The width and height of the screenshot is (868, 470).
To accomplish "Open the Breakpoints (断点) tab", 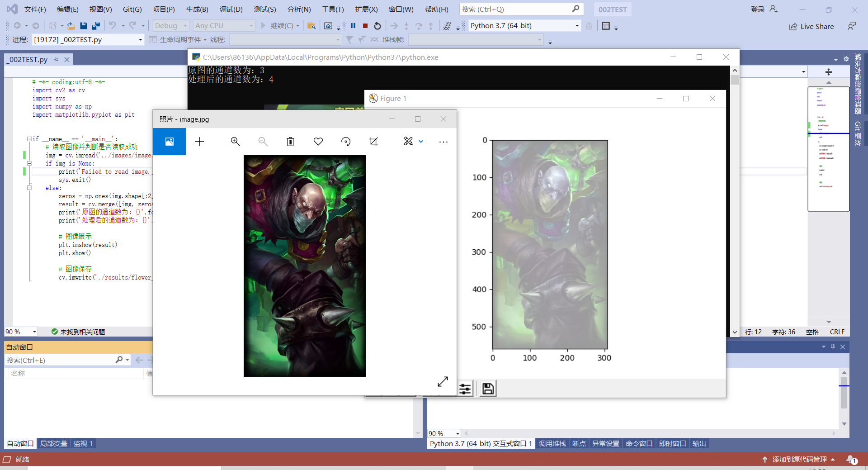I will click(579, 444).
